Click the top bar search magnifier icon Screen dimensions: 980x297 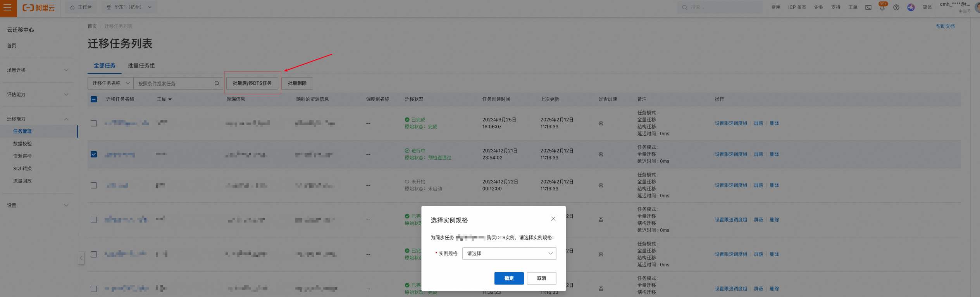tap(685, 7)
